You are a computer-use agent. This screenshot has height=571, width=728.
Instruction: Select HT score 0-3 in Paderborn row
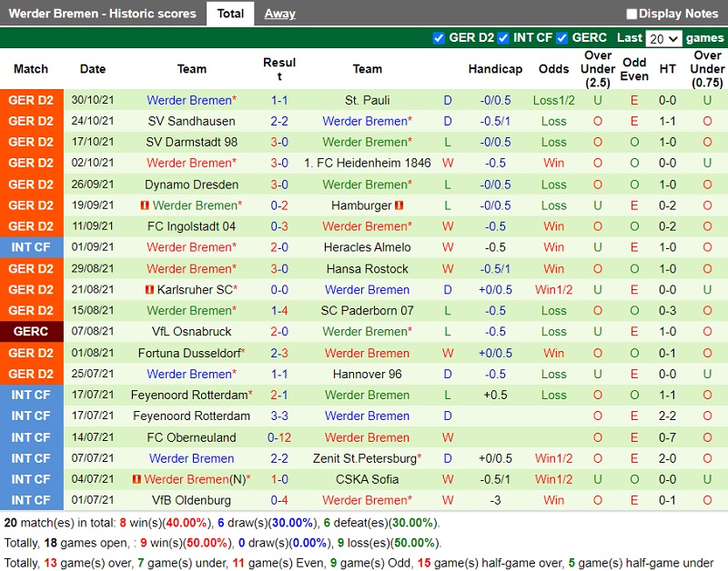[x=667, y=310]
